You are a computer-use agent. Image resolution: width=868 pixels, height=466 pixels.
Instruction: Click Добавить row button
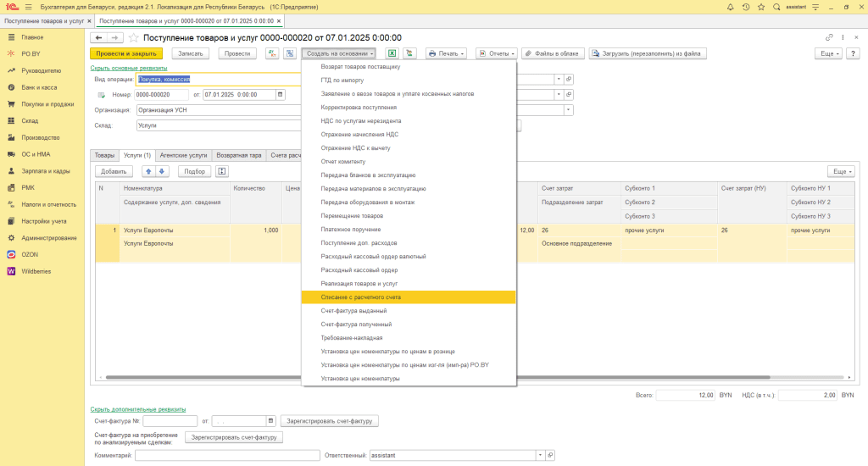[x=114, y=171]
